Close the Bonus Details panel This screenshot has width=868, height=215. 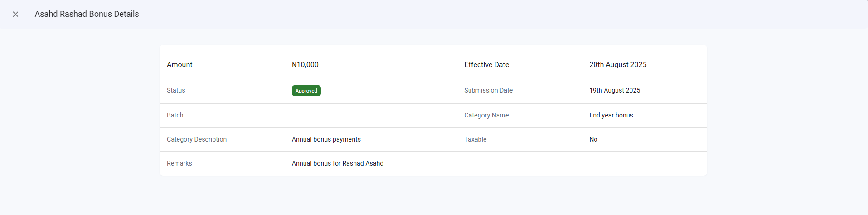click(15, 15)
